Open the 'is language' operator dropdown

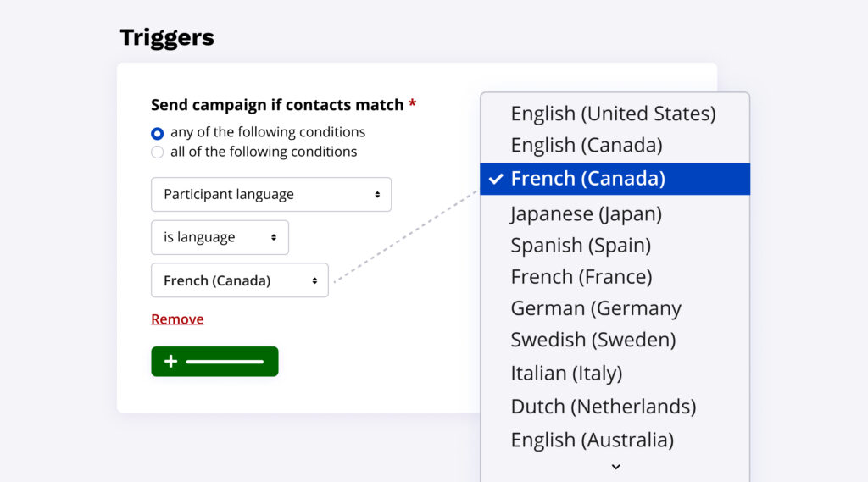tap(220, 237)
